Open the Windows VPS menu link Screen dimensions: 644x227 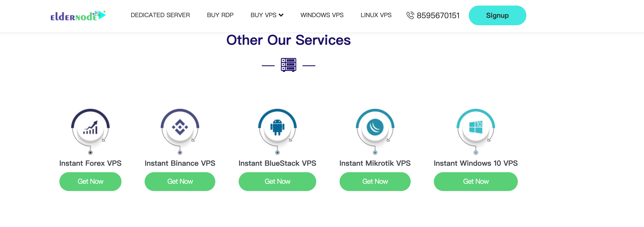point(322,15)
